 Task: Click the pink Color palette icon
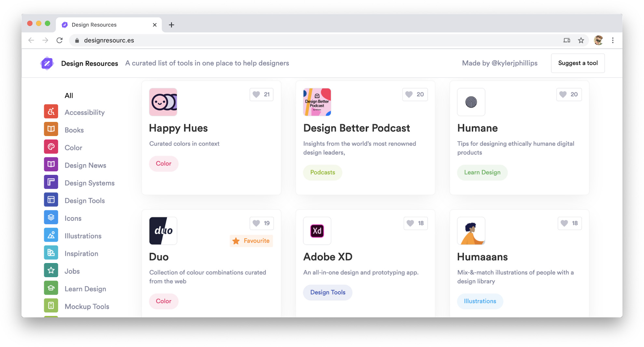tap(51, 147)
